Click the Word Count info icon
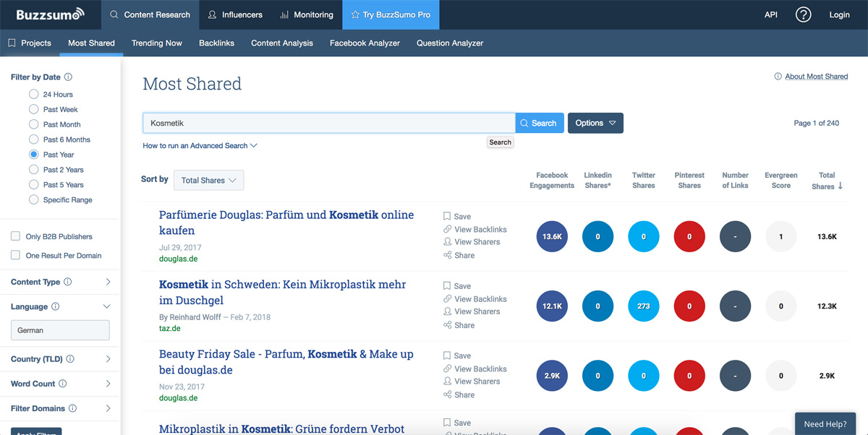 click(62, 384)
